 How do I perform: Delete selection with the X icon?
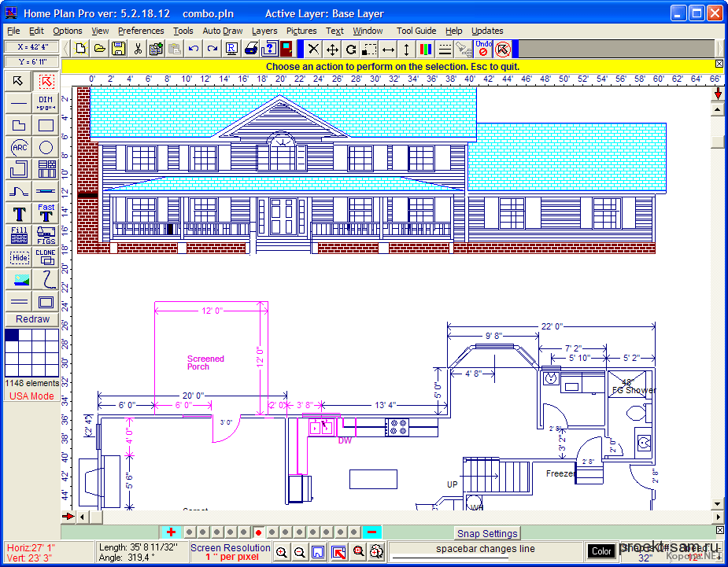[314, 50]
